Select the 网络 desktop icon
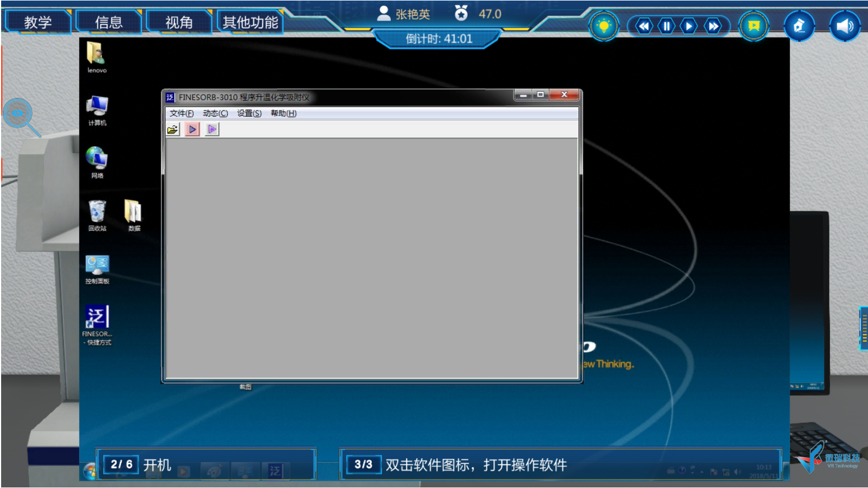This screenshot has height=488, width=868. pos(97,162)
